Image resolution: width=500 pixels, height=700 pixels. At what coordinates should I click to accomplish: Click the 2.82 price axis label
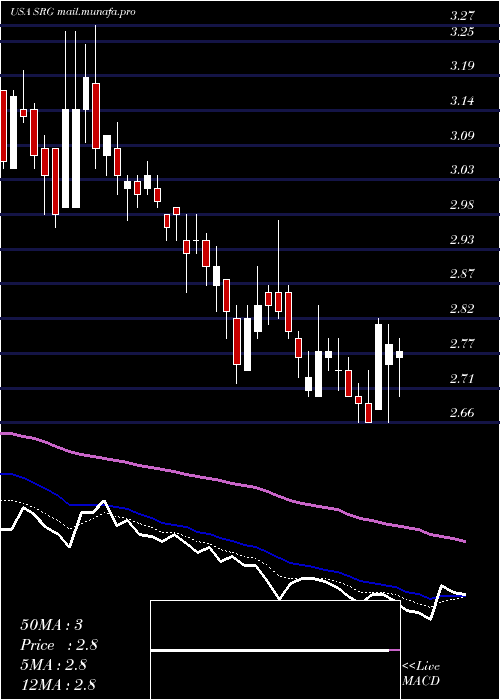[x=462, y=309]
